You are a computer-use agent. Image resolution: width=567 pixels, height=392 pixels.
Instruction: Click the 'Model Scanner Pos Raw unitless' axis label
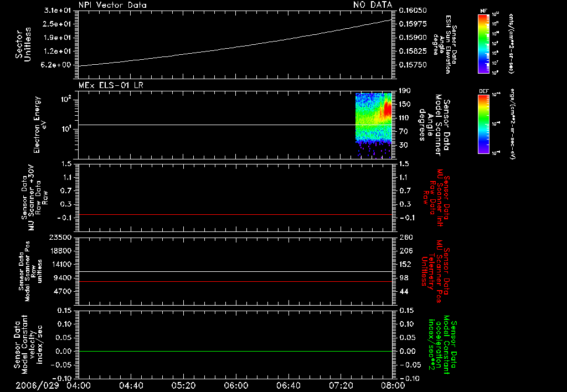tap(30, 271)
